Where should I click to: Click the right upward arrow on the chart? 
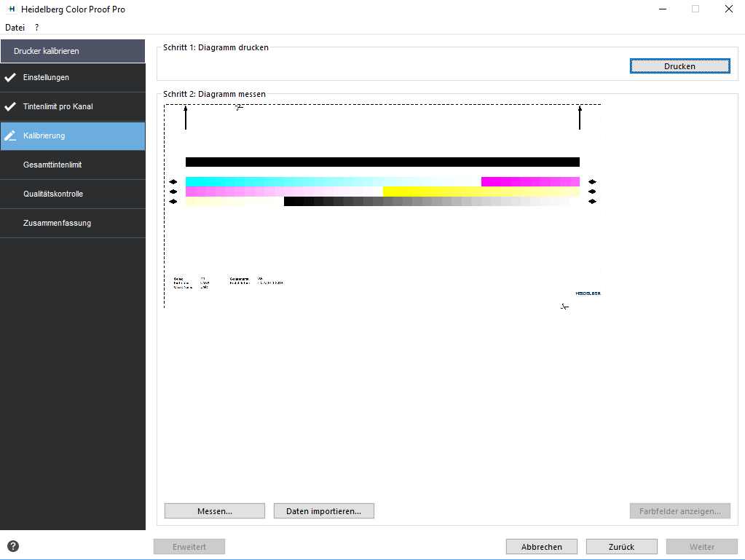[x=580, y=117]
